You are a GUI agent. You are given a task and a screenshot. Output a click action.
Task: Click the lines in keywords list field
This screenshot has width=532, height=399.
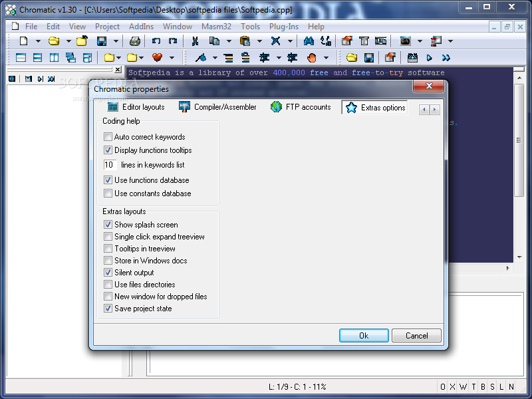tap(110, 165)
